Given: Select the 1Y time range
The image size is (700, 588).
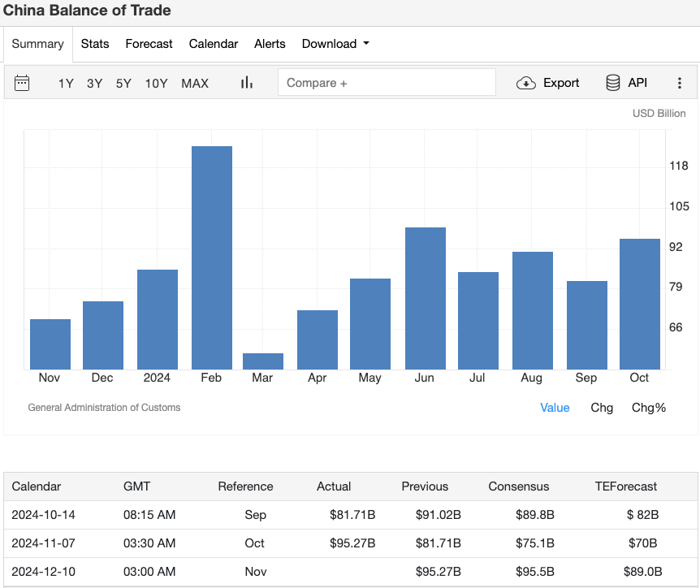Looking at the screenshot, I should pos(66,83).
